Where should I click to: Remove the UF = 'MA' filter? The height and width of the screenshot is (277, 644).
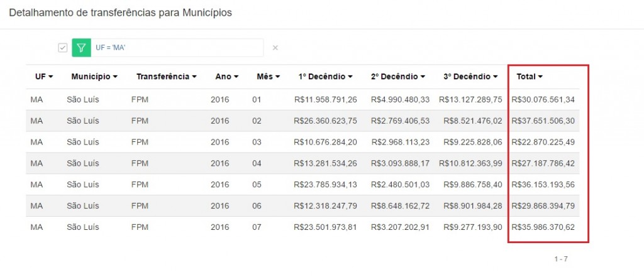pos(275,48)
